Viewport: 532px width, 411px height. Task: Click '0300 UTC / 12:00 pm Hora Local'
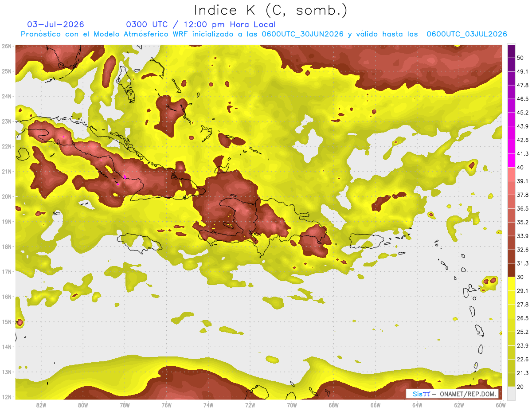coord(201,24)
